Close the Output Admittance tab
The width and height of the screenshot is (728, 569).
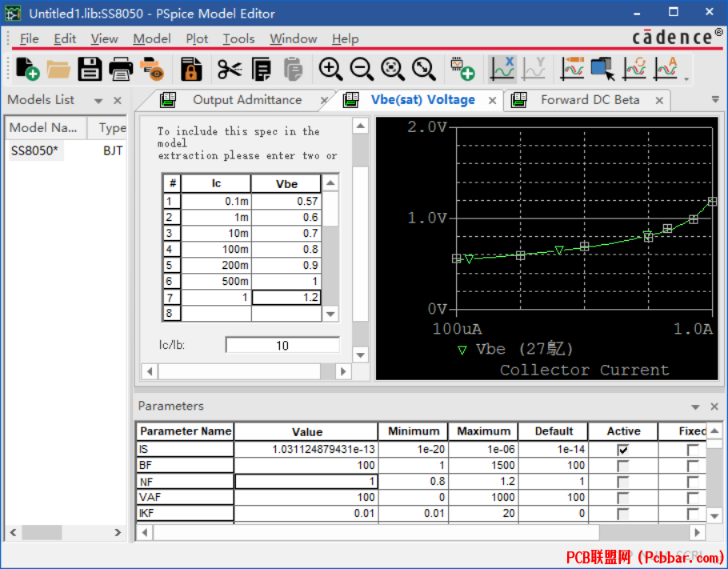(324, 100)
